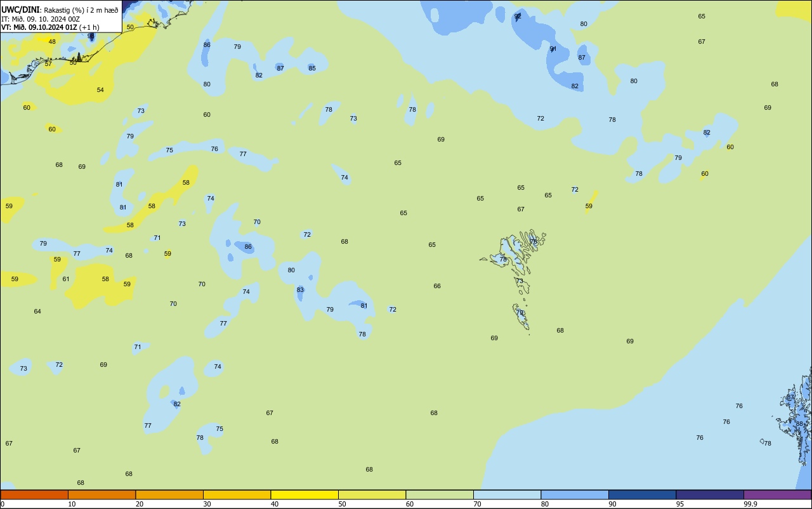Select the bright yellow 40–50 legend swatch
This screenshot has width=812, height=509.
click(x=304, y=494)
